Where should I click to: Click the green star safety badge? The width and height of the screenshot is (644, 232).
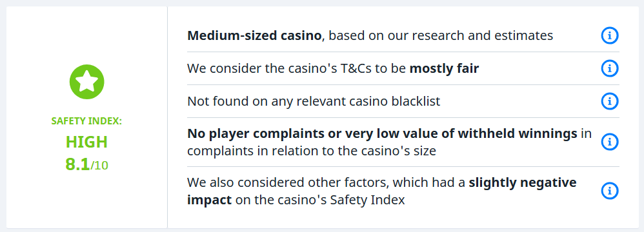(86, 82)
